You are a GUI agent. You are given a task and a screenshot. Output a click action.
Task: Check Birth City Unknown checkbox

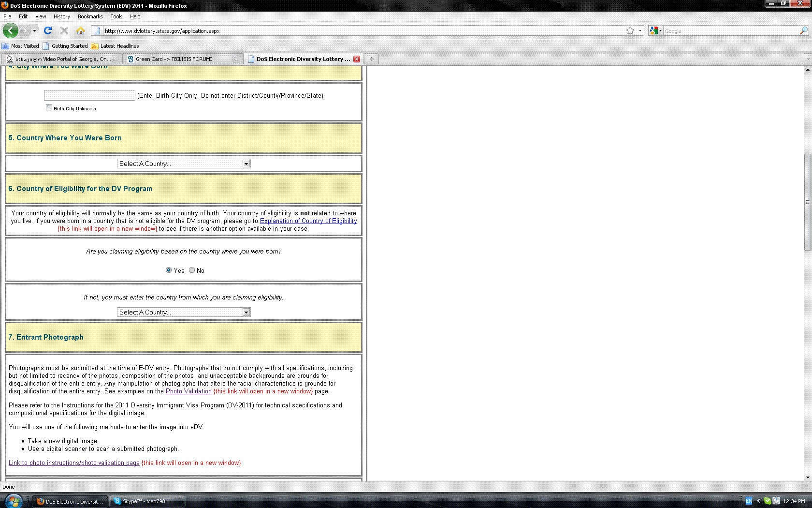tap(49, 107)
